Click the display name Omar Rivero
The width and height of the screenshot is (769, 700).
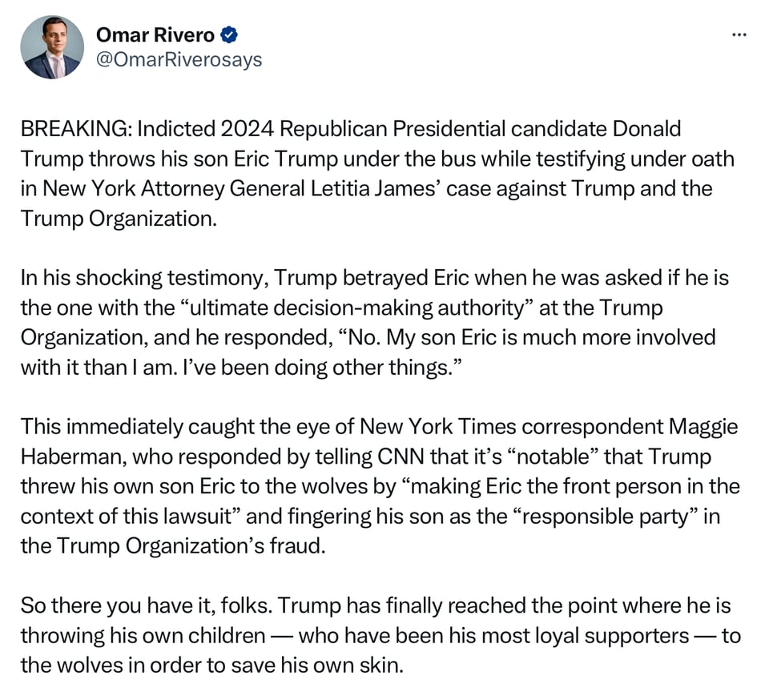click(155, 34)
